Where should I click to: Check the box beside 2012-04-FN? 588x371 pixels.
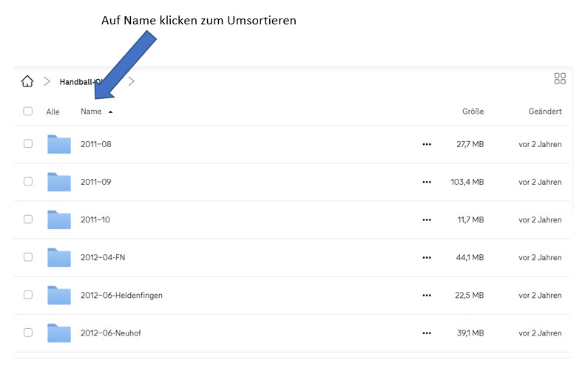pyautogui.click(x=28, y=256)
